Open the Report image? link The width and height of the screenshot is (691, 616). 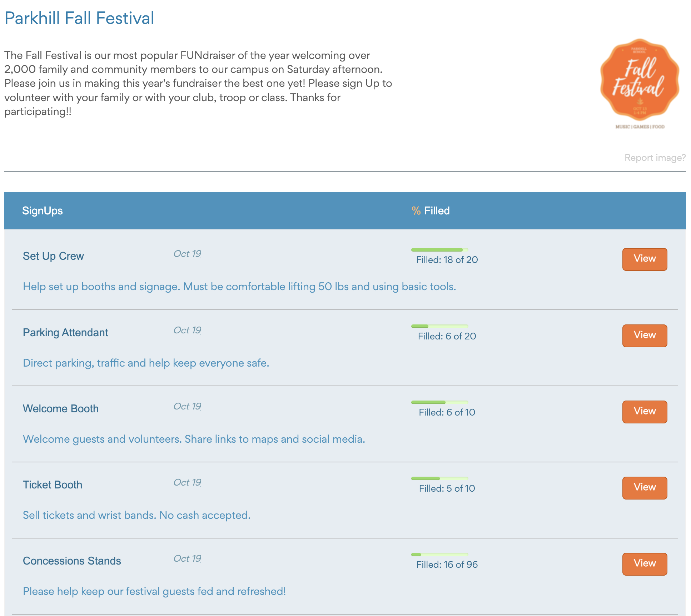click(x=655, y=158)
